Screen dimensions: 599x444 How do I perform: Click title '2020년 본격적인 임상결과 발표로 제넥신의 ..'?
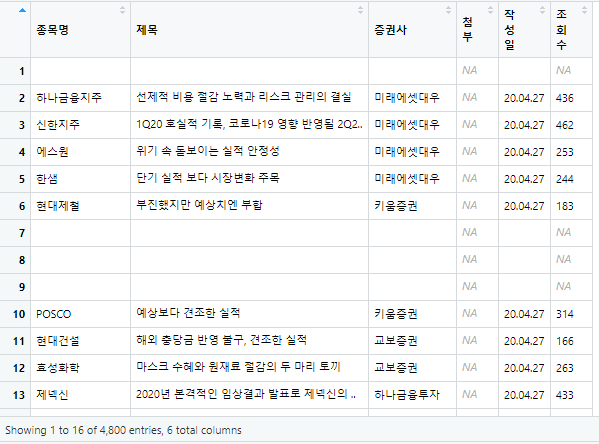click(x=246, y=394)
